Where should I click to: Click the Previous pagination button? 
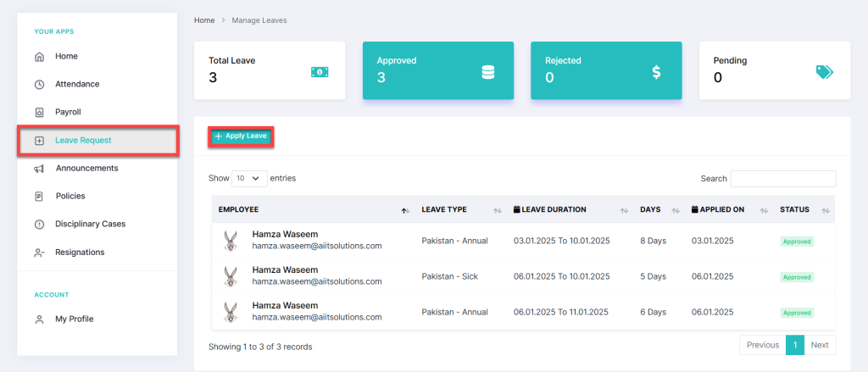[x=763, y=345]
